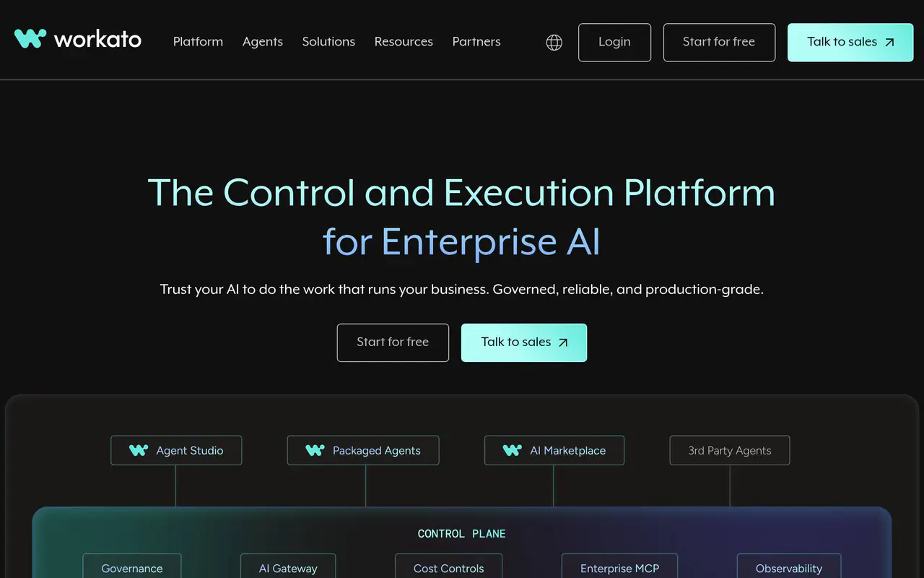Click Talk to sales below the headline
The width and height of the screenshot is (924, 578).
(x=524, y=342)
